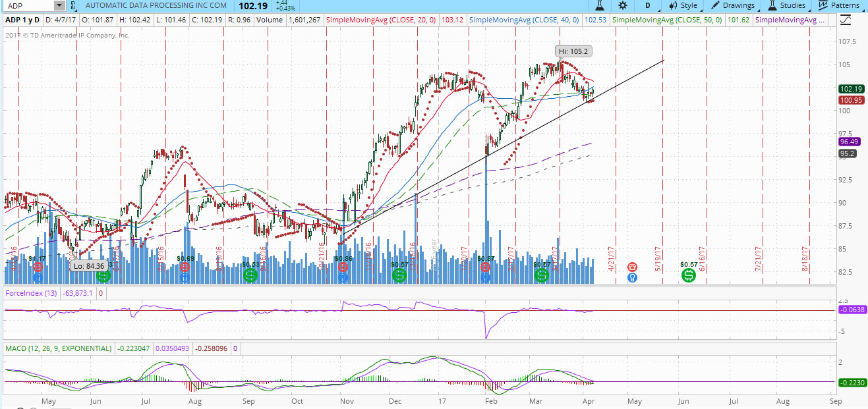Click the symbol link chain icon beside ADP
This screenshot has height=409, width=868.
click(73, 5)
